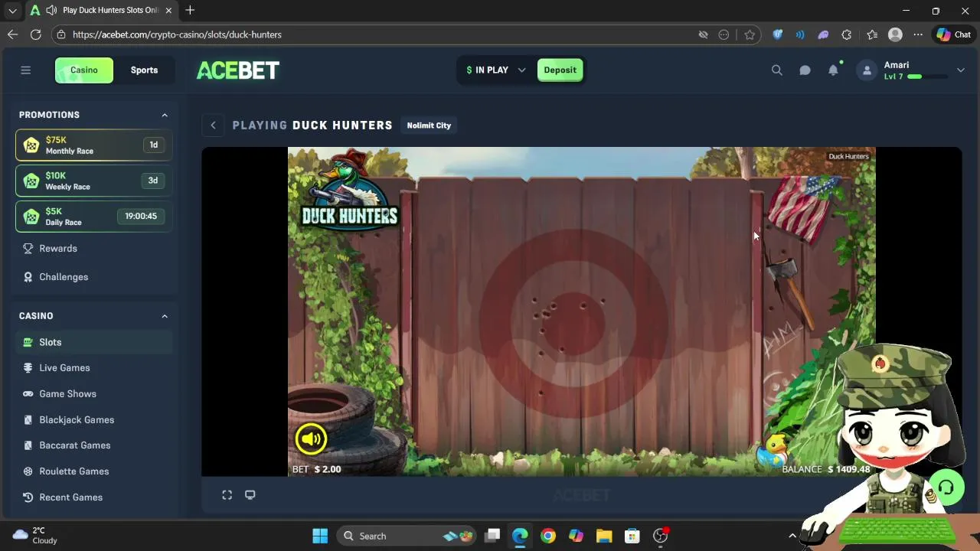Select Slots in the sidebar
980x551 pixels.
point(93,342)
